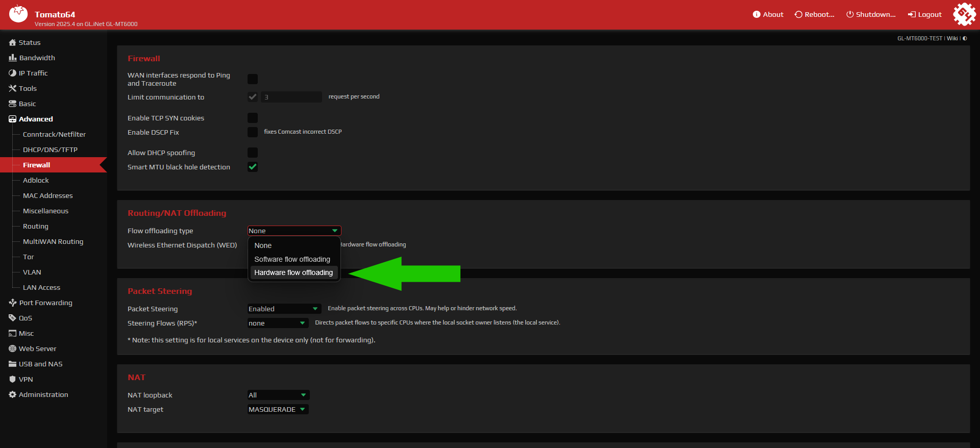Check Allow DHCP spoofing
The width and height of the screenshot is (980, 448).
(x=253, y=153)
